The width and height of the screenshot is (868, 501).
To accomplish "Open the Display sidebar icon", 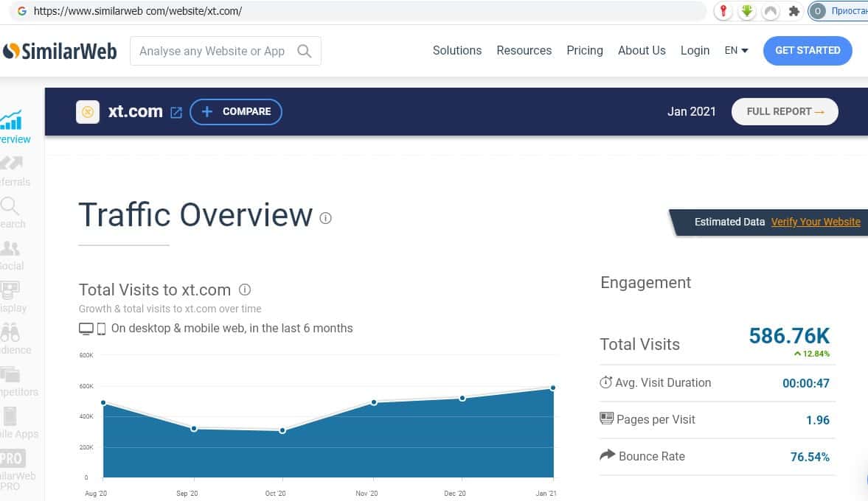I will tap(10, 290).
